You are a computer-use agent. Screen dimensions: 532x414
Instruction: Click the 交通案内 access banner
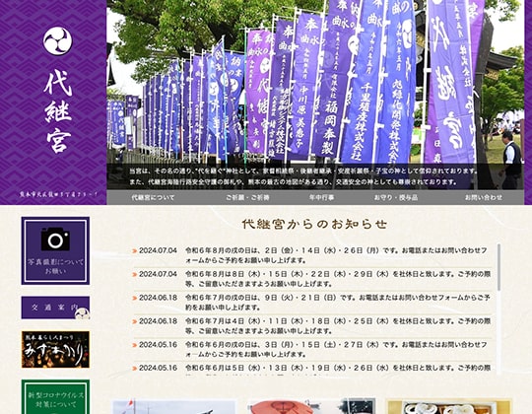pos(55,308)
